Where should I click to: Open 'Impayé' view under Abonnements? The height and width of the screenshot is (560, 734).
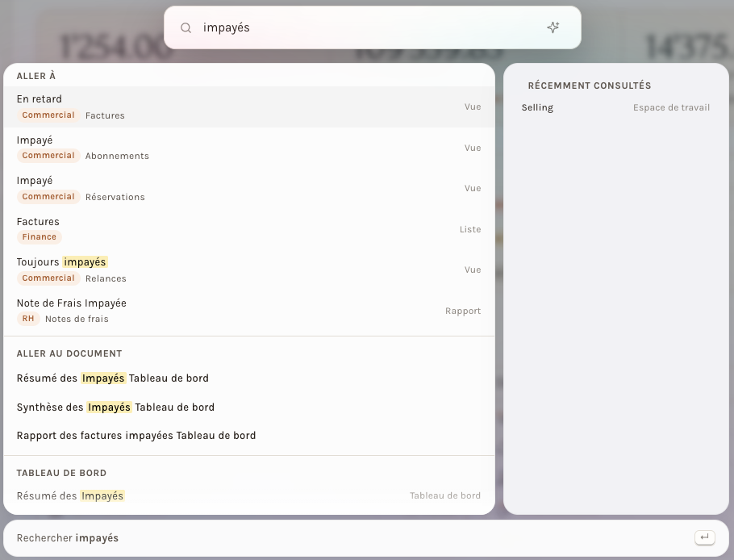coord(249,148)
